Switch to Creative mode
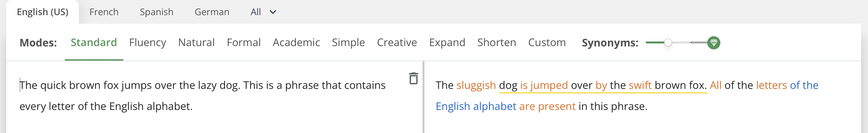Viewport: 868px width, 133px height. click(397, 43)
